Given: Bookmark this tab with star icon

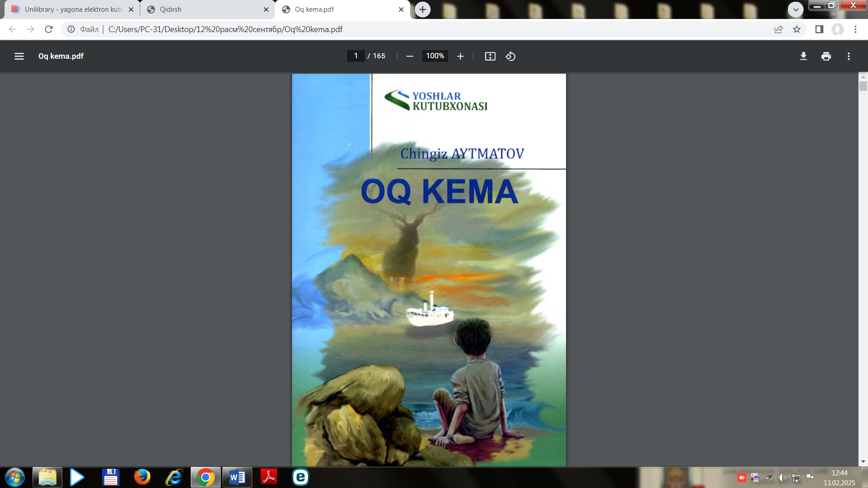Looking at the screenshot, I should (797, 29).
